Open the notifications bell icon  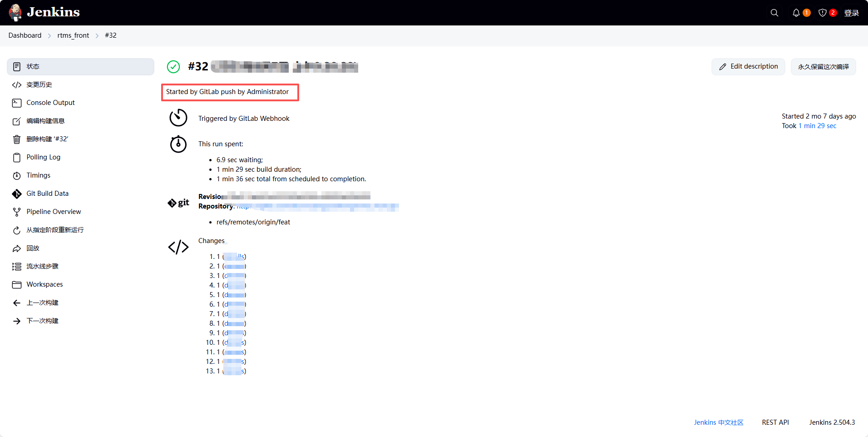pyautogui.click(x=796, y=13)
